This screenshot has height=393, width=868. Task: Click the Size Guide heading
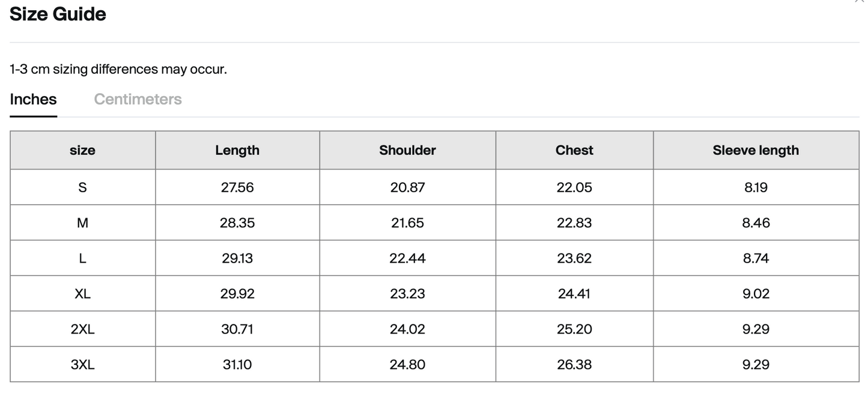pos(58,14)
